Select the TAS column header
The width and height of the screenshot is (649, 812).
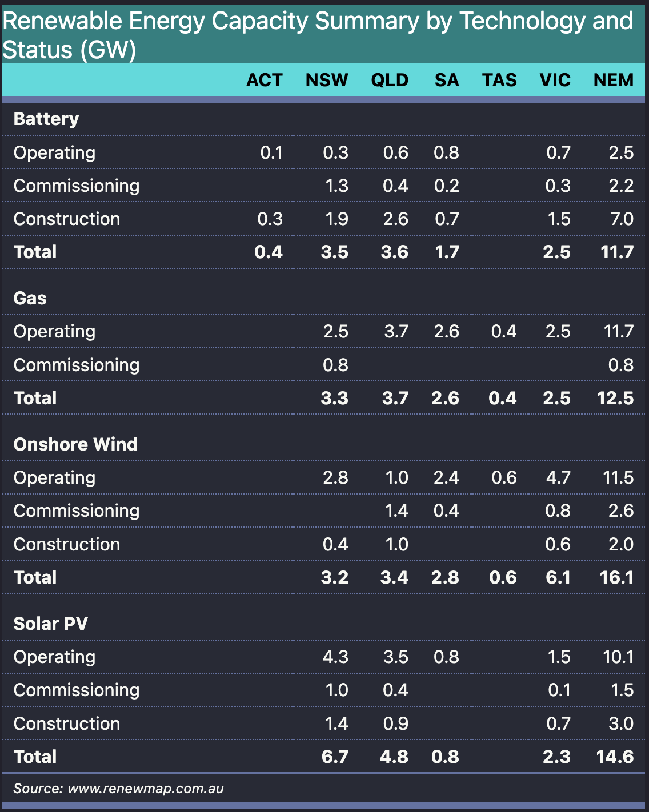point(499,80)
